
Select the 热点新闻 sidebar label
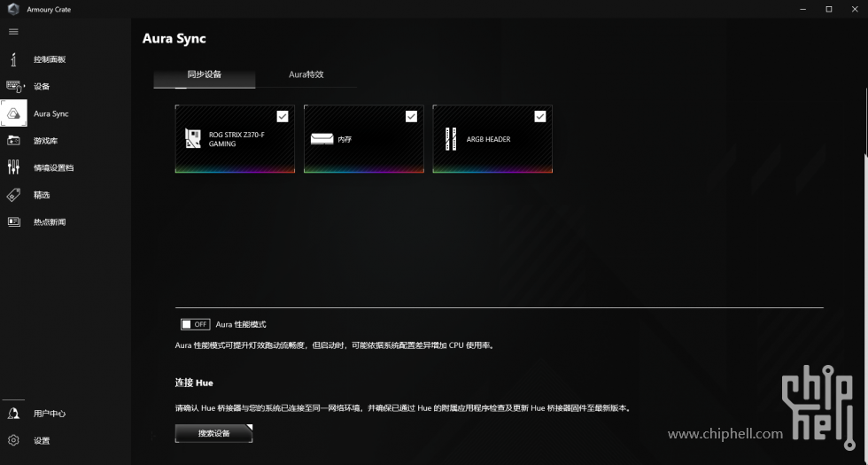(x=50, y=222)
